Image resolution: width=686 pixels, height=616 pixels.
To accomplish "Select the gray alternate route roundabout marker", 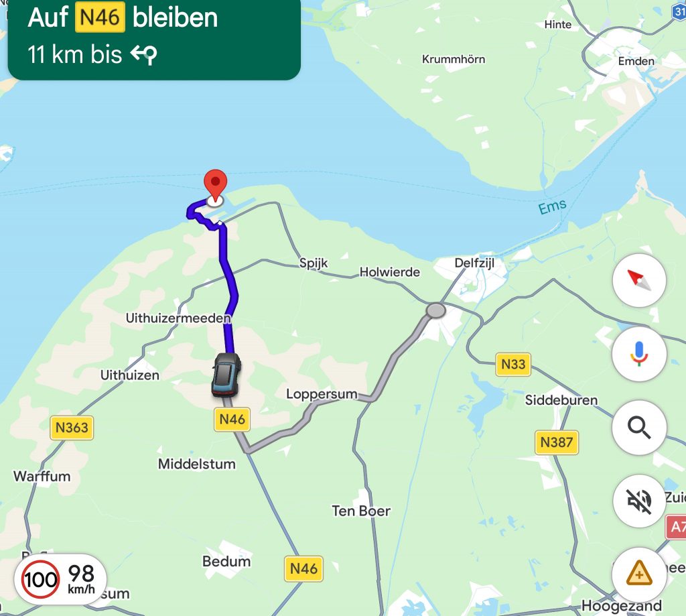I will (435, 310).
